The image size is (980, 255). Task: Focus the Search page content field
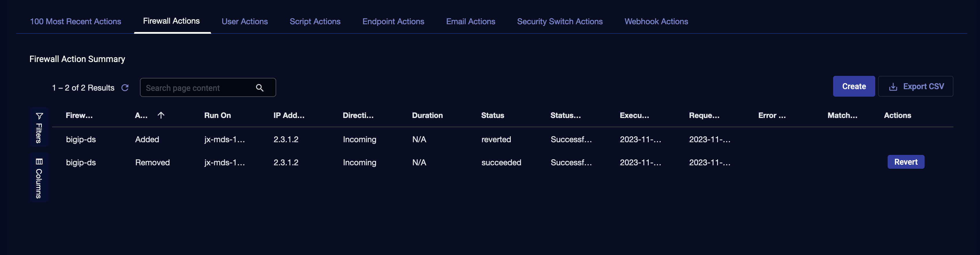(198, 88)
